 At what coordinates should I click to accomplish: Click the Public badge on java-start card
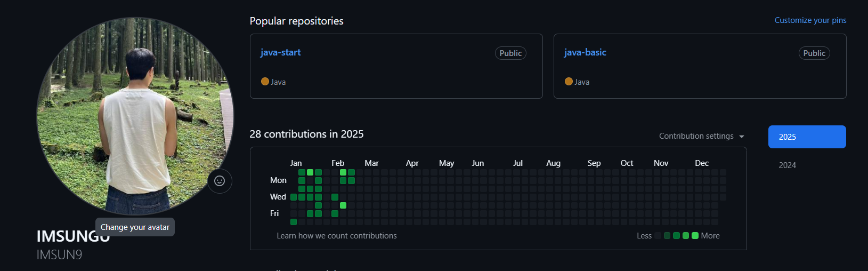[510, 53]
